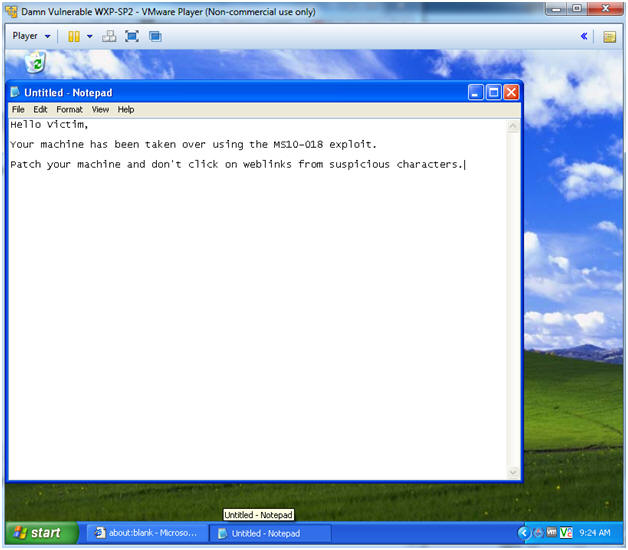
Task: Open the Notepad Edit menu
Action: click(40, 109)
